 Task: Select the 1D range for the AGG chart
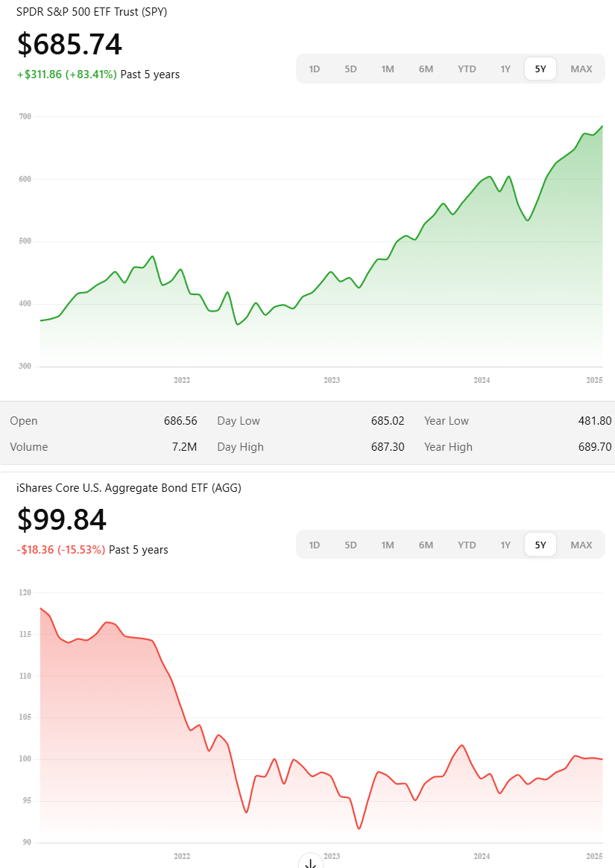pyautogui.click(x=315, y=545)
